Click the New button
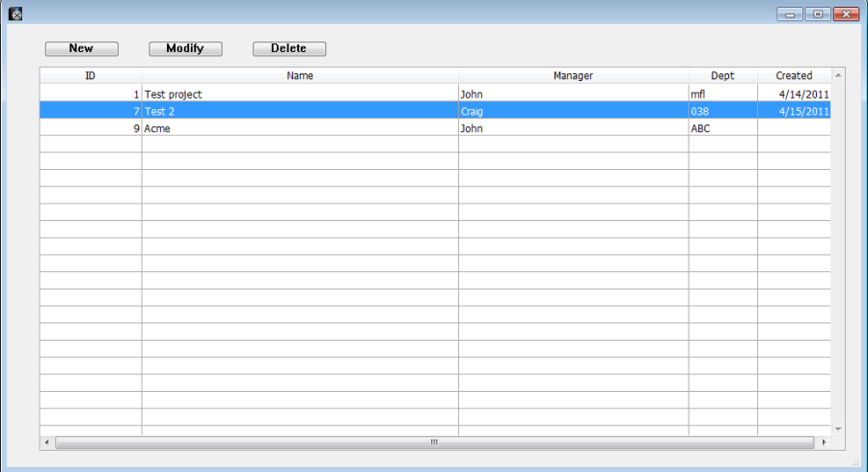Screen dimensions: 868x472 click(82, 48)
